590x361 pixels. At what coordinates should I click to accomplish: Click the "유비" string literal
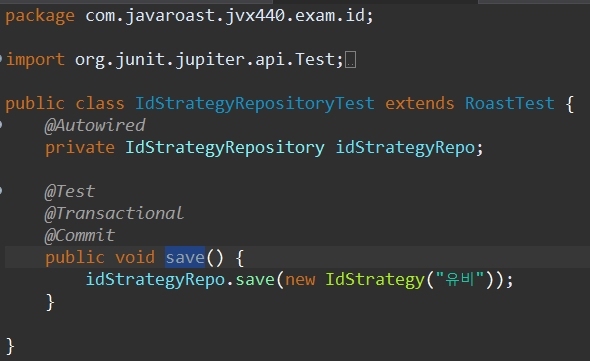[x=459, y=279]
